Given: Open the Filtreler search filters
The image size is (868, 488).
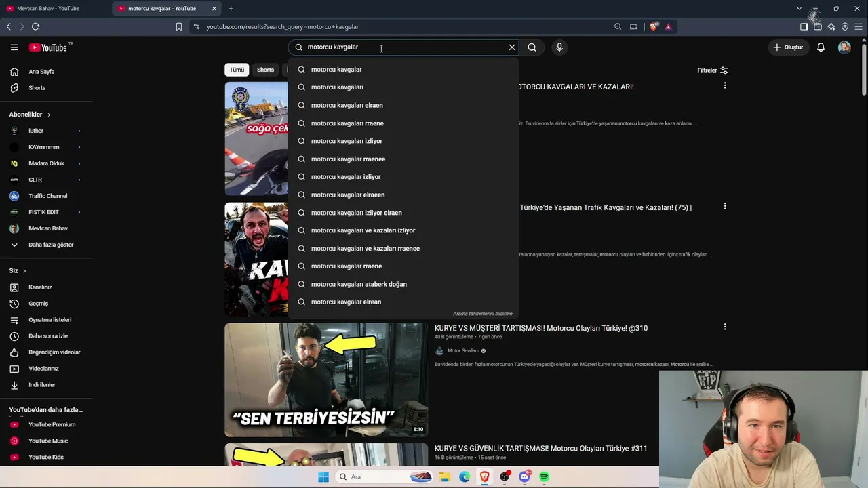Looking at the screenshot, I should click(713, 70).
